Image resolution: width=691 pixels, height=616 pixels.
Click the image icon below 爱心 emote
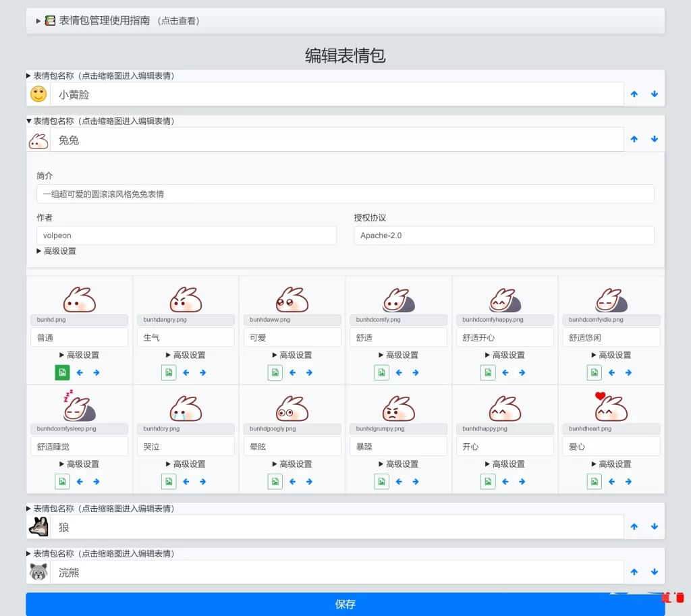[x=594, y=481]
